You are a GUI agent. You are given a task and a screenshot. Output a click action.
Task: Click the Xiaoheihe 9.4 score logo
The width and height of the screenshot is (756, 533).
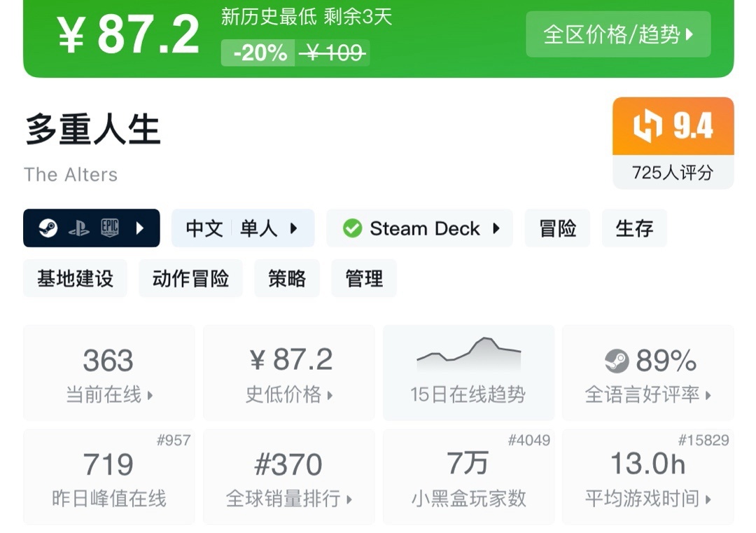tap(647, 126)
